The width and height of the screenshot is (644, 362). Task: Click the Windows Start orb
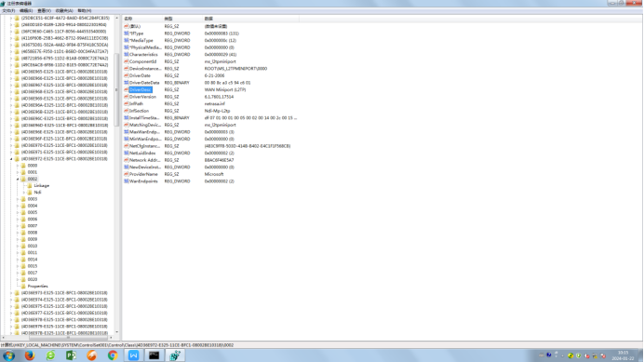9,355
